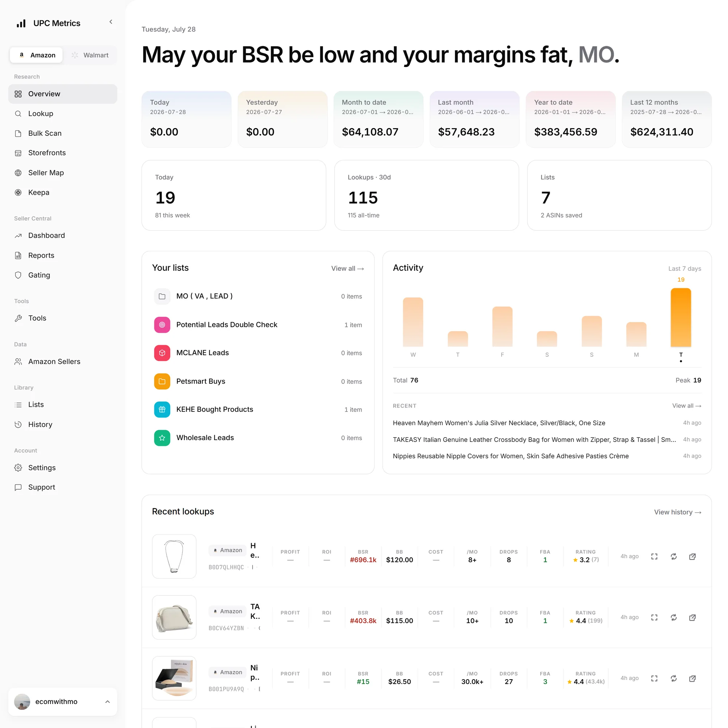
Task: Open the Overview page
Action: pos(63,94)
